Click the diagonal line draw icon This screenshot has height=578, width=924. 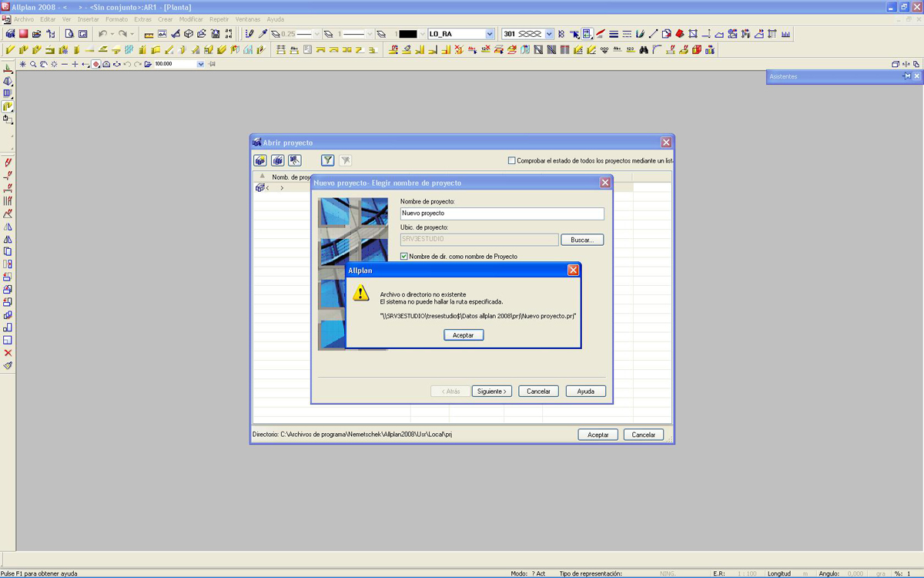click(x=653, y=34)
